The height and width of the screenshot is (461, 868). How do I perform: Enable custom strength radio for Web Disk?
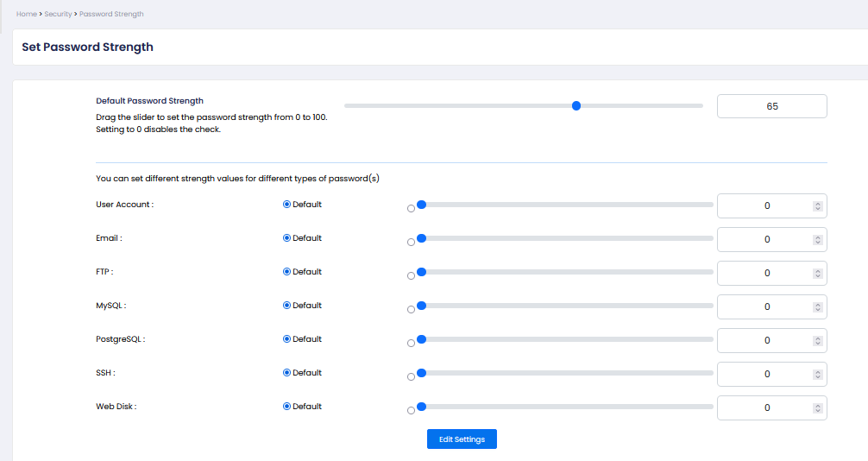coord(411,411)
